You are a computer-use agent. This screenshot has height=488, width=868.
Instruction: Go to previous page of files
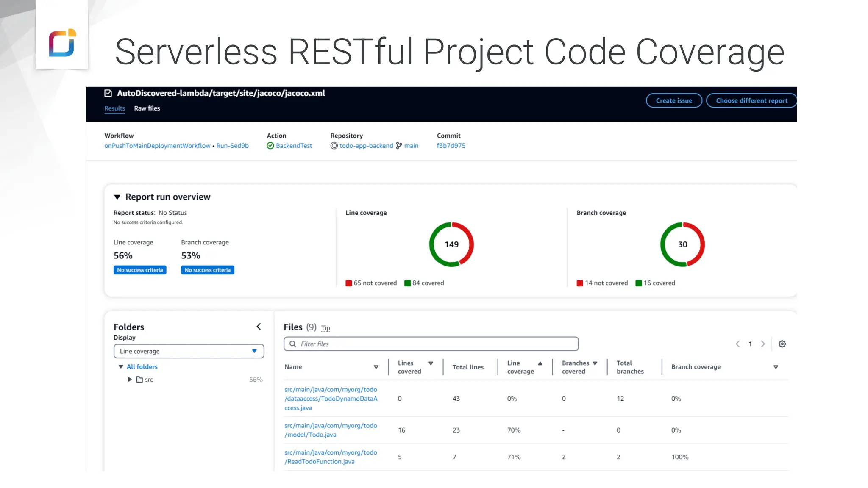click(x=737, y=344)
